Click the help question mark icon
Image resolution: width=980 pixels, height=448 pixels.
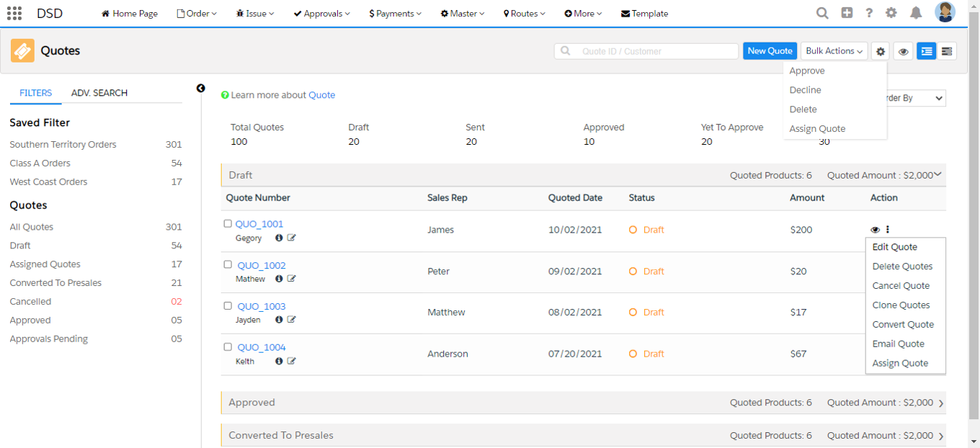[x=869, y=13]
